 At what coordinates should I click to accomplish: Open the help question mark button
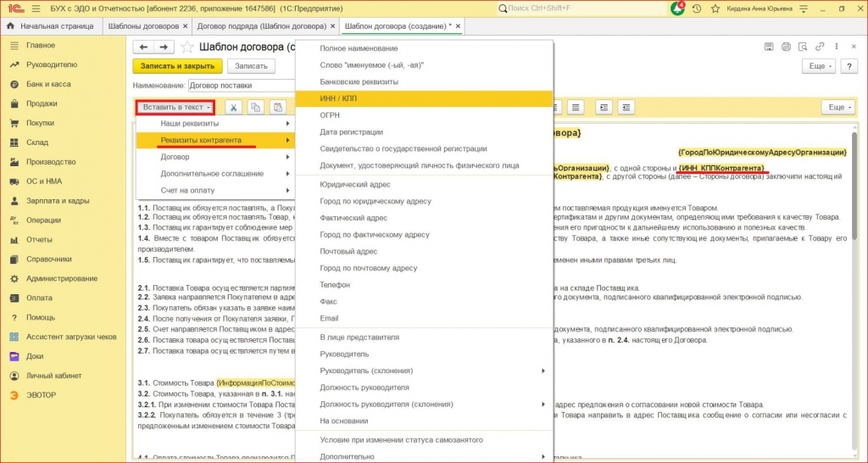coord(849,66)
